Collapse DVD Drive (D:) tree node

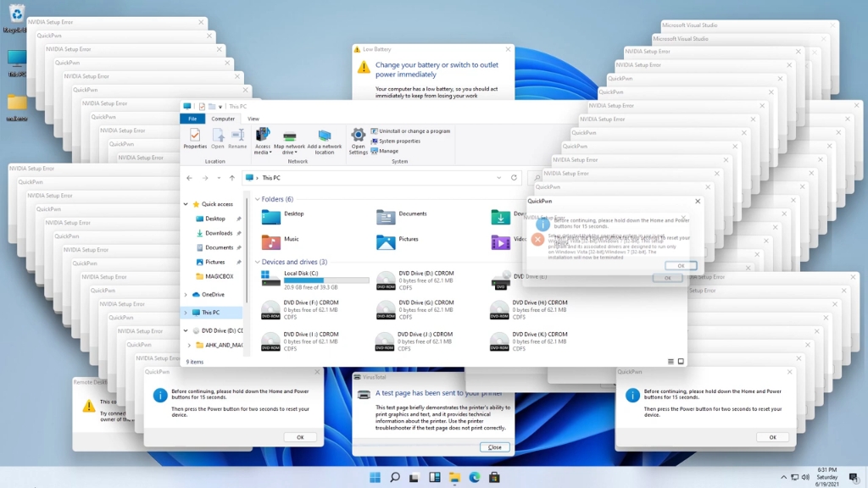point(186,331)
